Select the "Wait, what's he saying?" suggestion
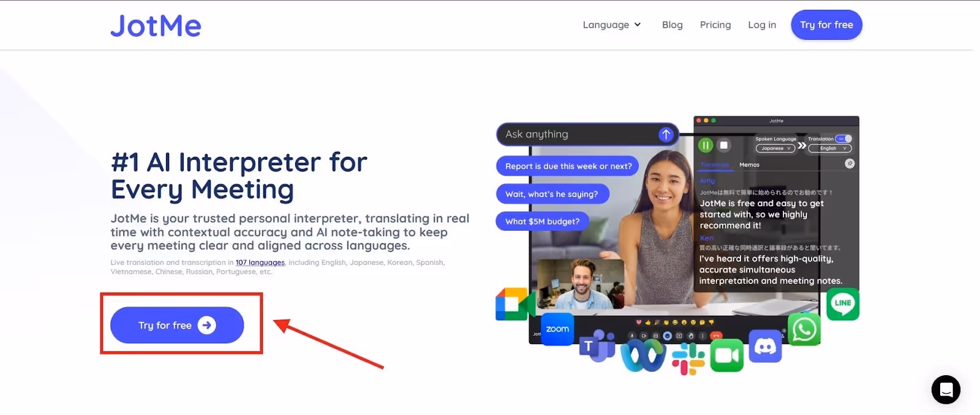The height and width of the screenshot is (415, 980). tap(552, 194)
